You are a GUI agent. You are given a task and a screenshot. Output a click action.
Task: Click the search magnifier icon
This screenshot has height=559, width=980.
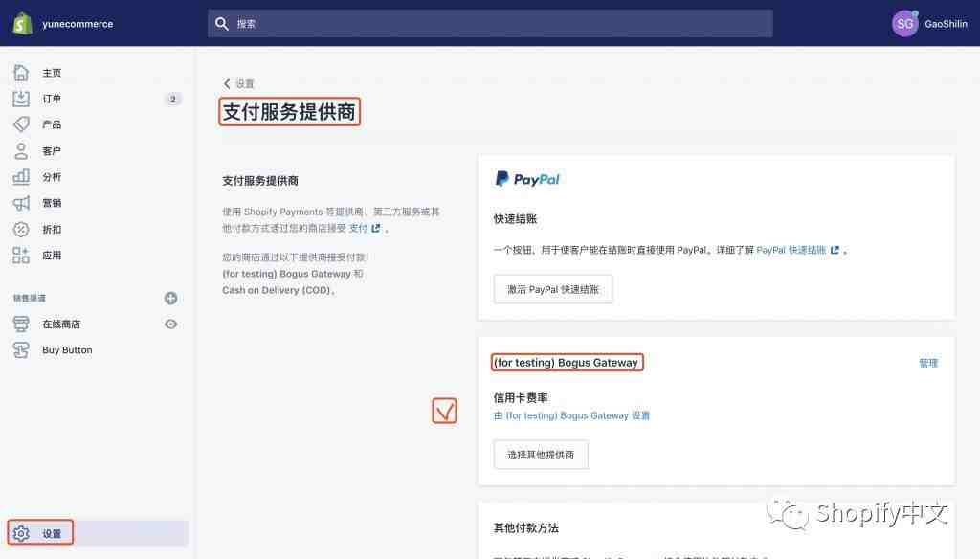click(x=222, y=24)
